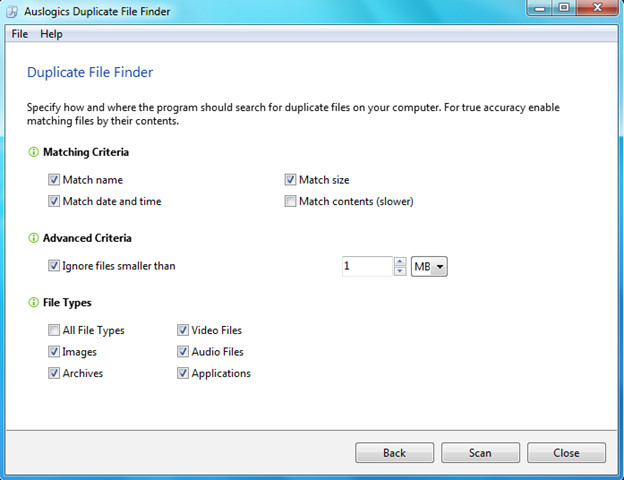Click the Advanced Criteria info icon

click(x=33, y=238)
